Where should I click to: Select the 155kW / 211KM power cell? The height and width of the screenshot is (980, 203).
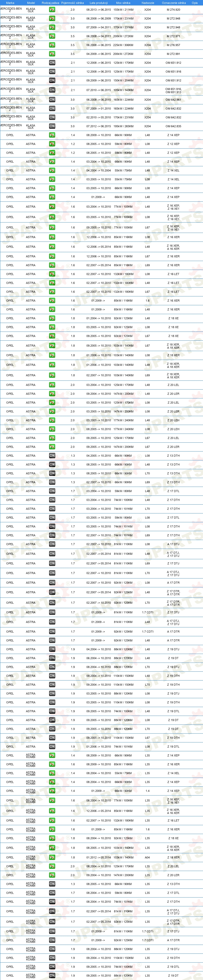pyautogui.click(x=123, y=10)
